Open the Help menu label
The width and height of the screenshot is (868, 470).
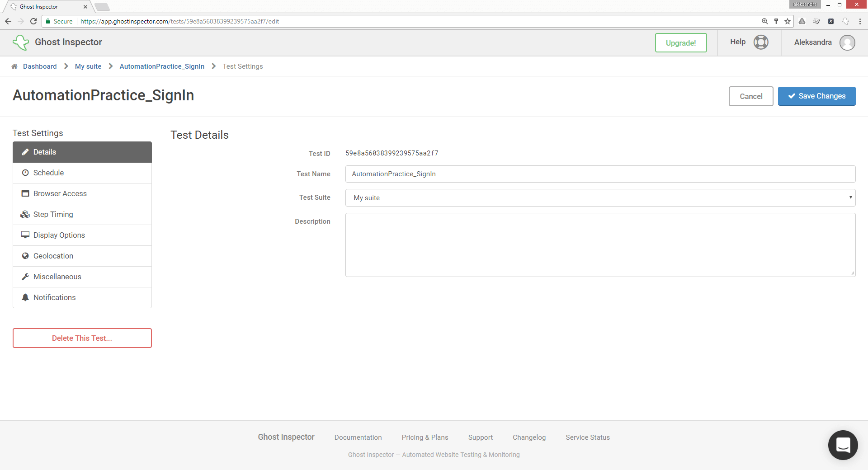738,42
